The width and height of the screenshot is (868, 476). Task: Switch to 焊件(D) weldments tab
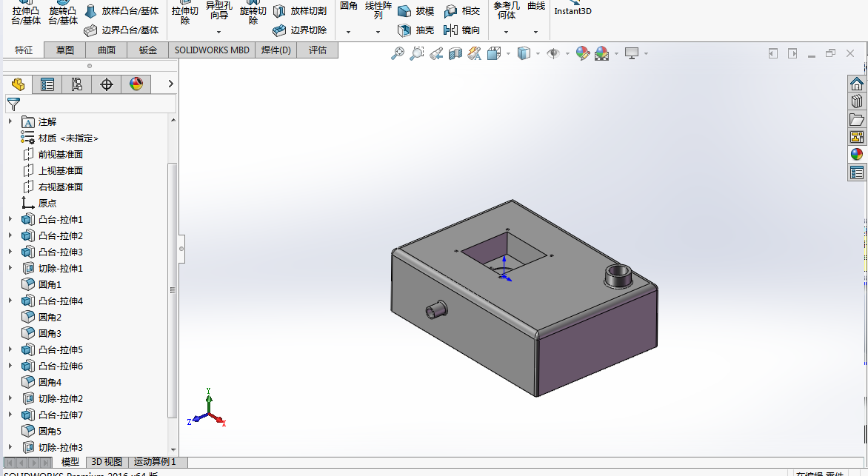pos(276,50)
